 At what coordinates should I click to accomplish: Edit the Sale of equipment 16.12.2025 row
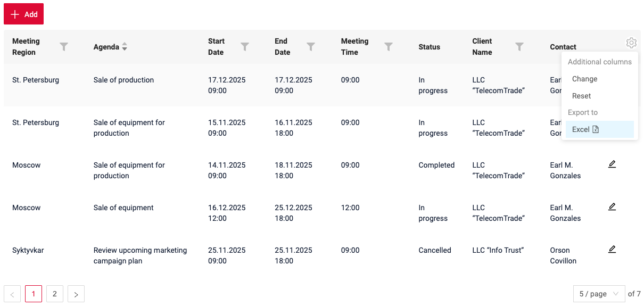pos(612,206)
